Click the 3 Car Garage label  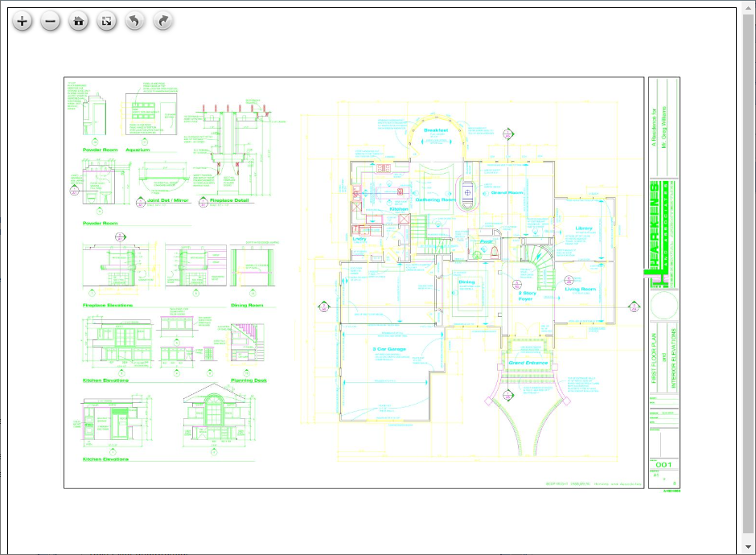[388, 349]
